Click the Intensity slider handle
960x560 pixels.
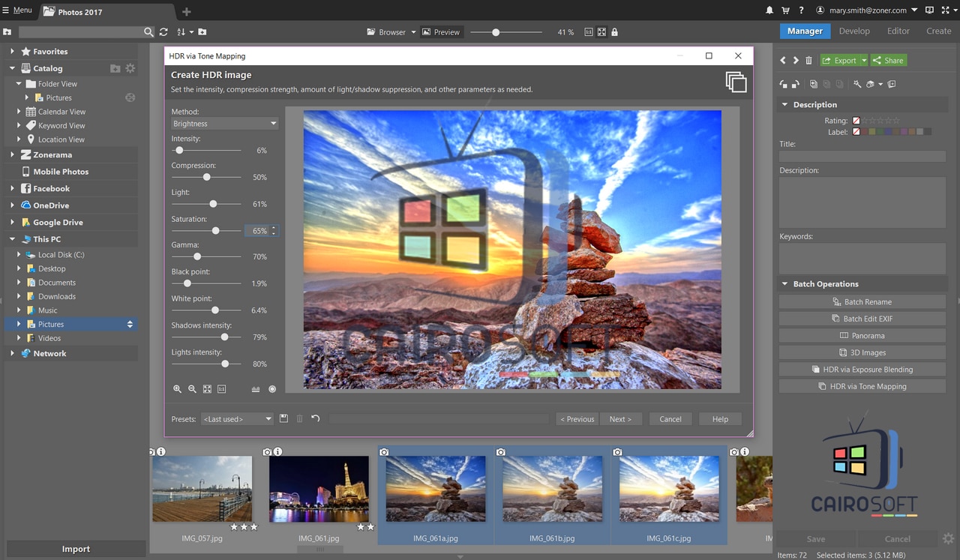tap(179, 151)
